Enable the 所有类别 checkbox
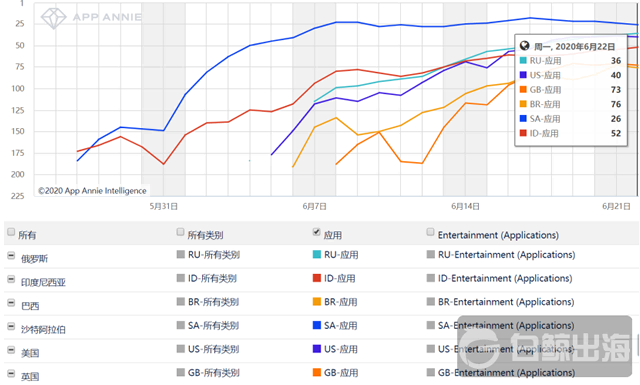Image resolution: width=640 pixels, height=385 pixels. (x=180, y=232)
